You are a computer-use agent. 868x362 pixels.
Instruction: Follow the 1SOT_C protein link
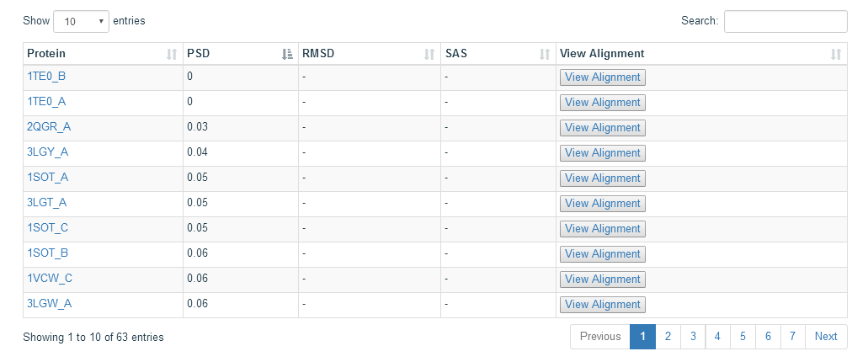pyautogui.click(x=48, y=227)
